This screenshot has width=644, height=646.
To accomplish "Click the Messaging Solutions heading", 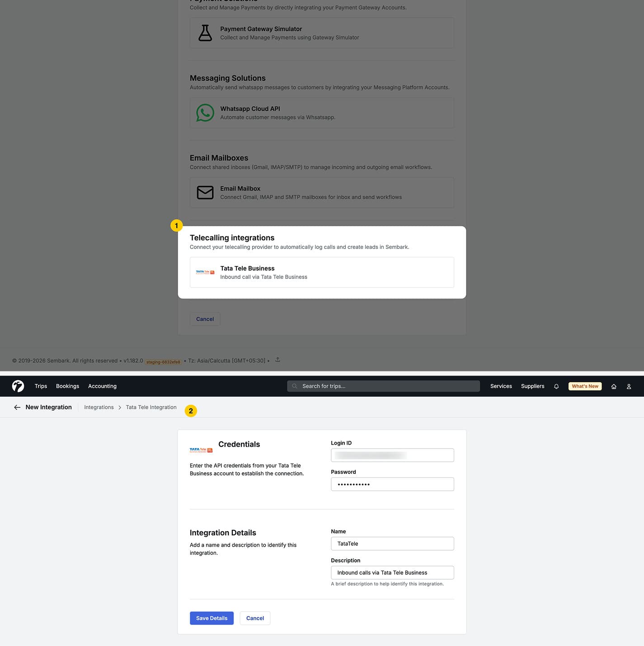I will 227,78.
